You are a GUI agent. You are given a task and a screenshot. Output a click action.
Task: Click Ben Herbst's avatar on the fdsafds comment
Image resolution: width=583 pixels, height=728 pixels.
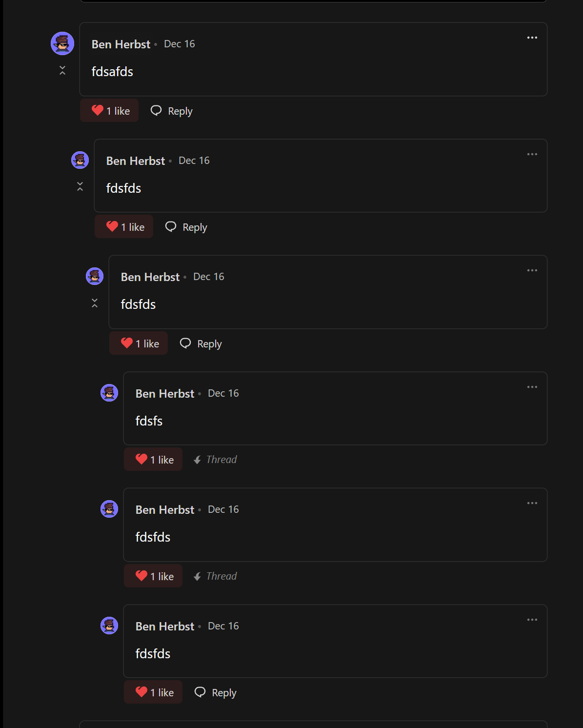pyautogui.click(x=62, y=43)
